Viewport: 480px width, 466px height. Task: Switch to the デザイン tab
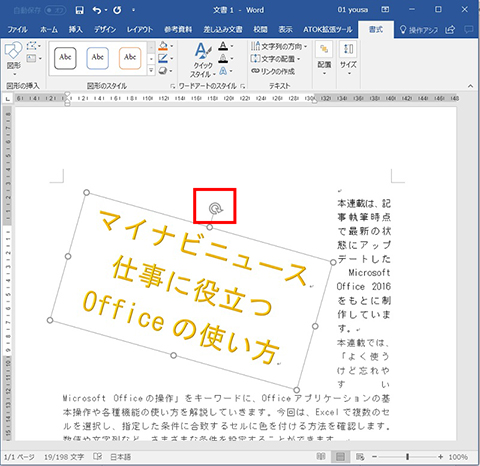pyautogui.click(x=105, y=30)
